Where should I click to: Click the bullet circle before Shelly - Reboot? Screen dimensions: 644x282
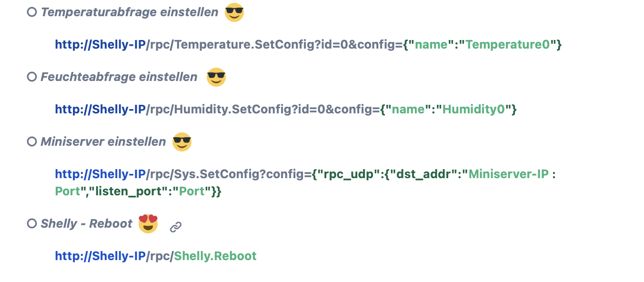(x=32, y=223)
